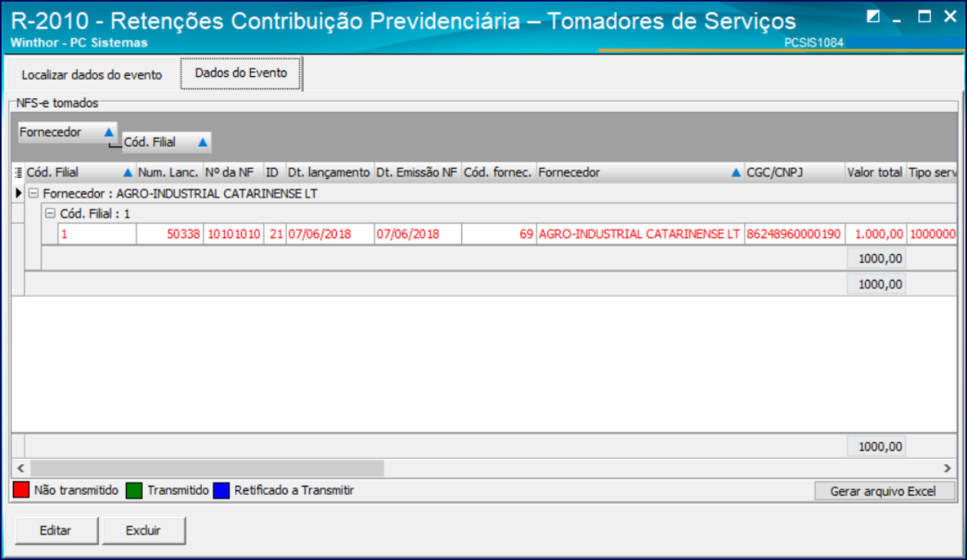967x560 pixels.
Task: Collapse the Cód. Filial : 1 group
Action: [x=50, y=213]
